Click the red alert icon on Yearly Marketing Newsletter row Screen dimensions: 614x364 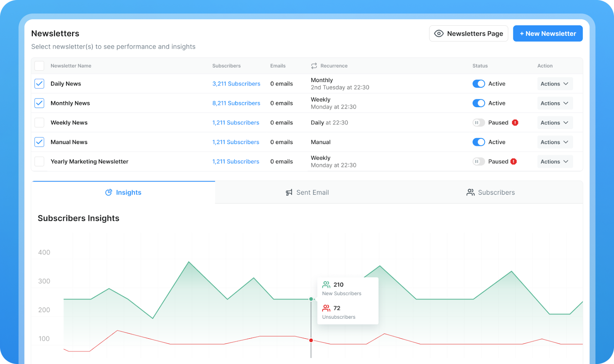click(513, 161)
